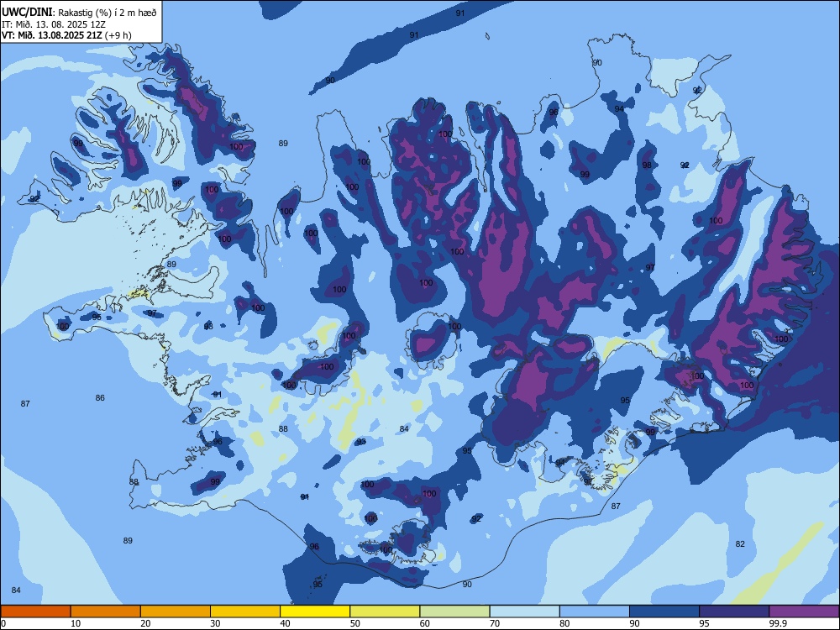
Task: Click the bright yellow 40–50 legend swatch
Action: pyautogui.click(x=315, y=612)
